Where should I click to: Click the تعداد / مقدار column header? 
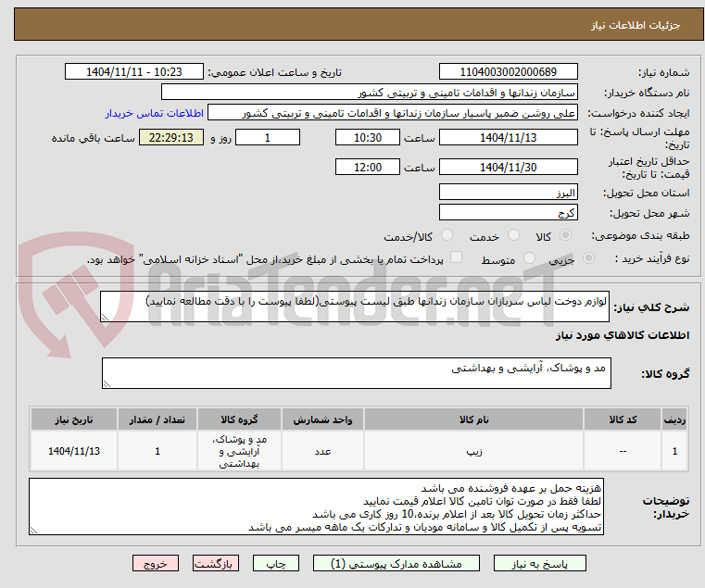coord(157,419)
